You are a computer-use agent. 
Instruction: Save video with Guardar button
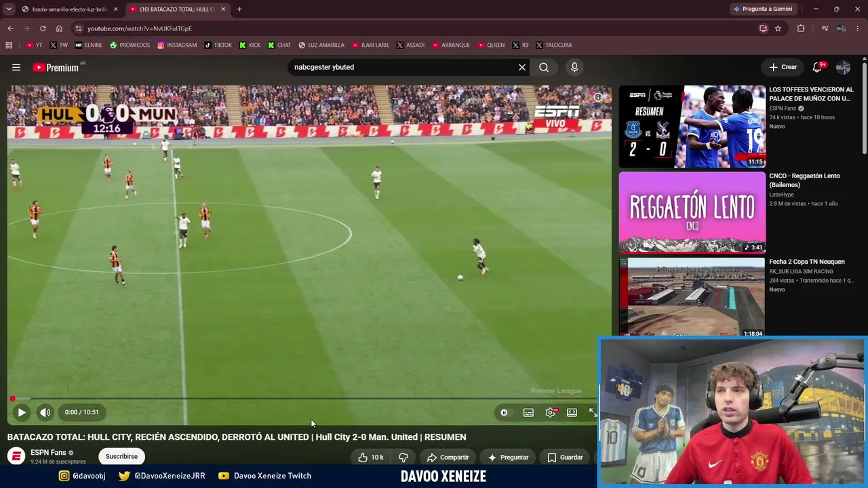click(565, 457)
